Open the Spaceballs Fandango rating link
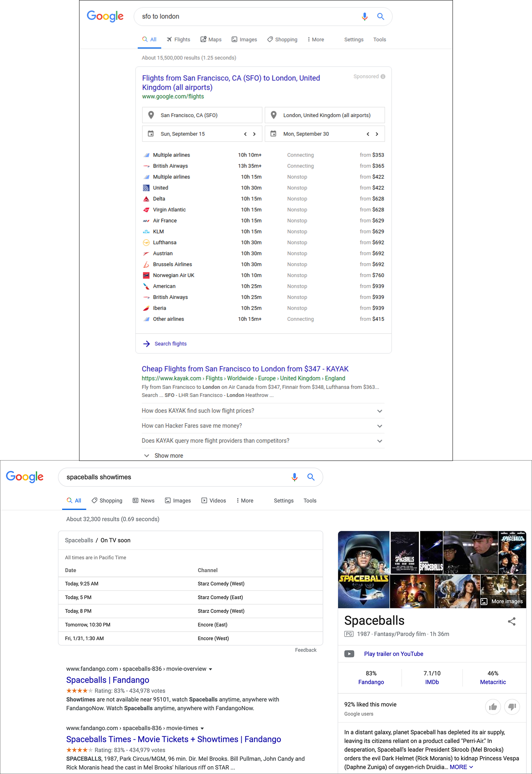Image resolution: width=532 pixels, height=774 pixels. click(x=371, y=682)
